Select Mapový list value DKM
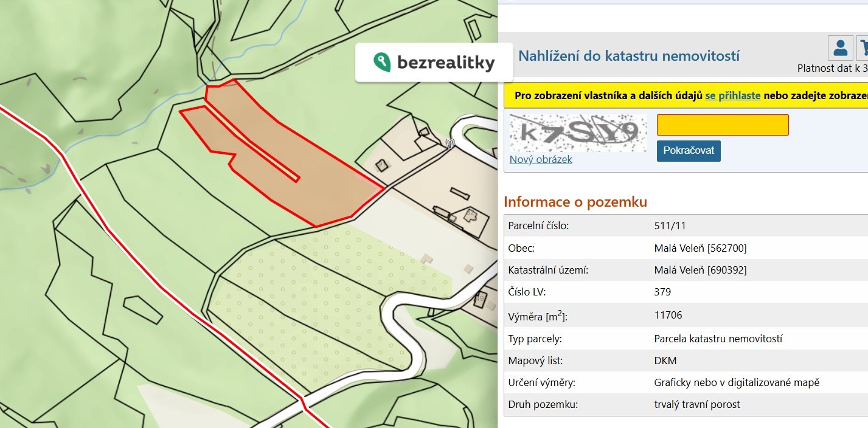Screen dimensions: 868x428 665,361
